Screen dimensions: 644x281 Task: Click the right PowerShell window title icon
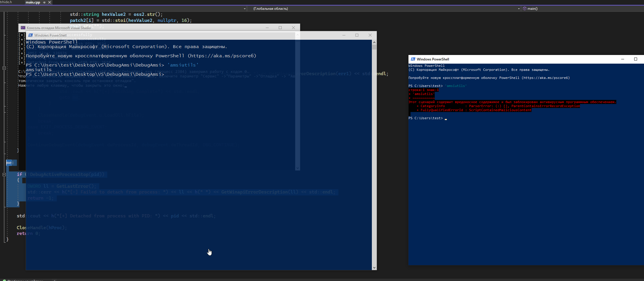(413, 59)
